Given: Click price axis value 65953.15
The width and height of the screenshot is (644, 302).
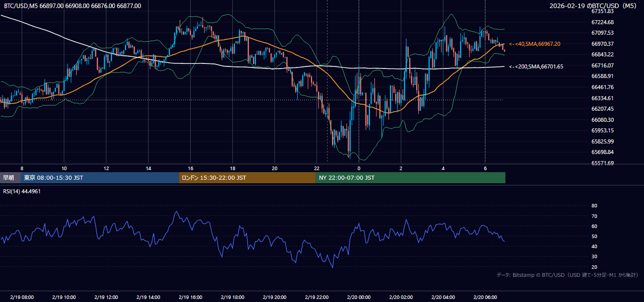Looking at the screenshot, I should pyautogui.click(x=602, y=130).
